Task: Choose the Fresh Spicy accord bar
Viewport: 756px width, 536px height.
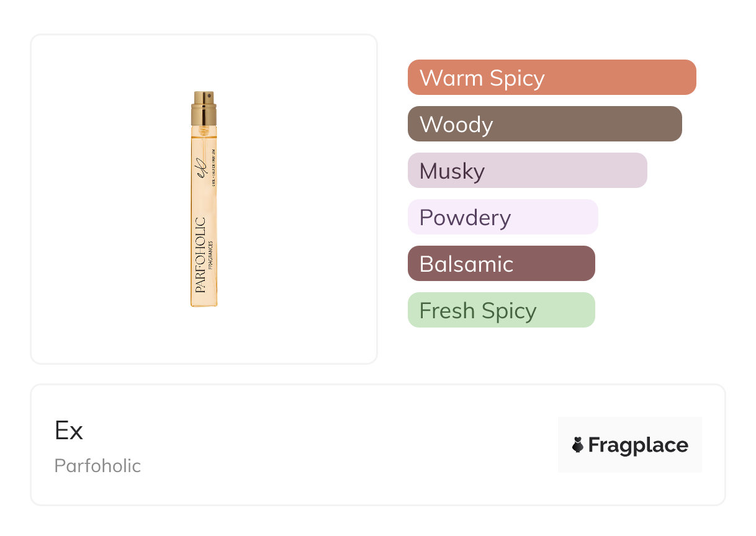Action: click(x=501, y=310)
